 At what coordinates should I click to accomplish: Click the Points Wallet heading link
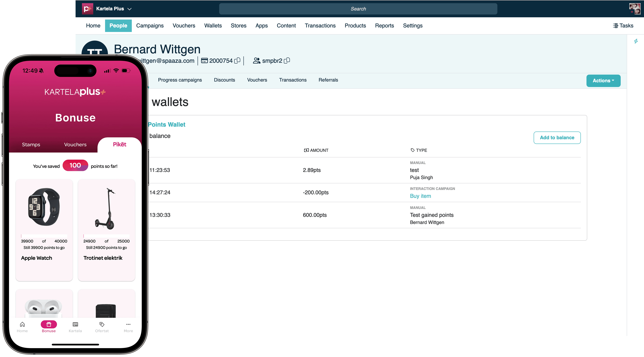(x=167, y=124)
